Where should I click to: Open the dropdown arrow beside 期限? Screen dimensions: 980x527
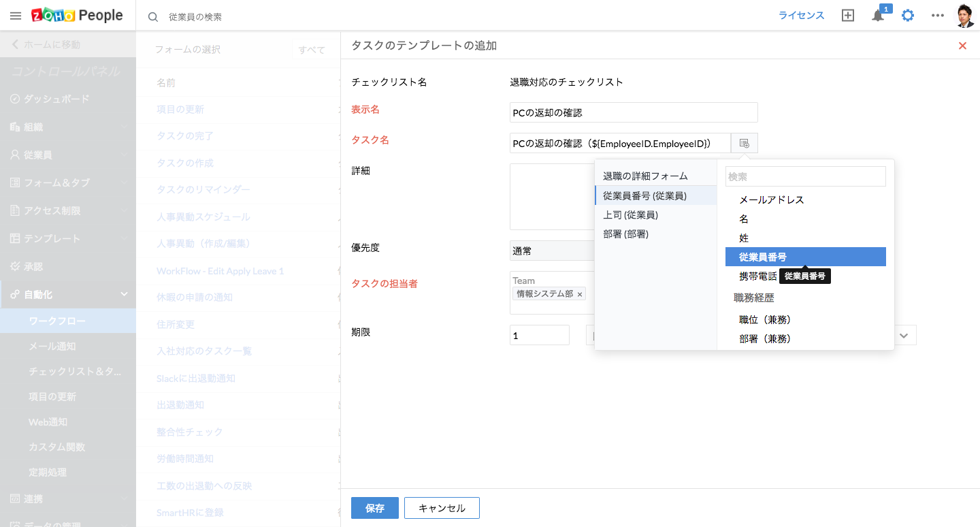pyautogui.click(x=904, y=336)
